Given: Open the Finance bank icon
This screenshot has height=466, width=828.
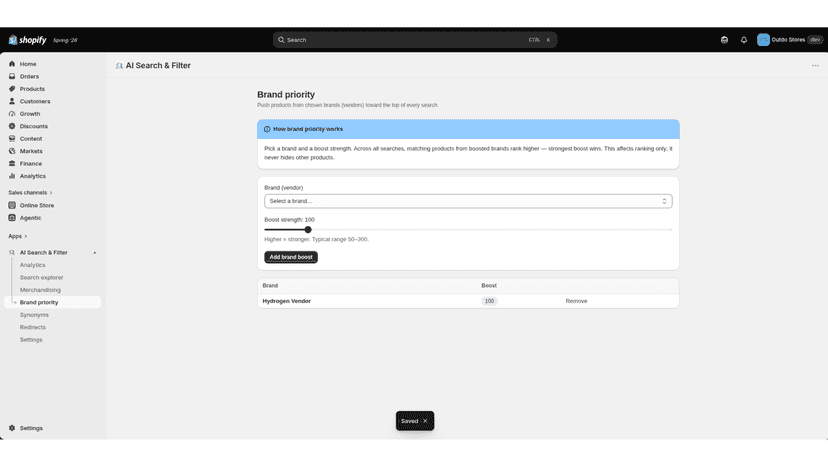Looking at the screenshot, I should pos(12,164).
